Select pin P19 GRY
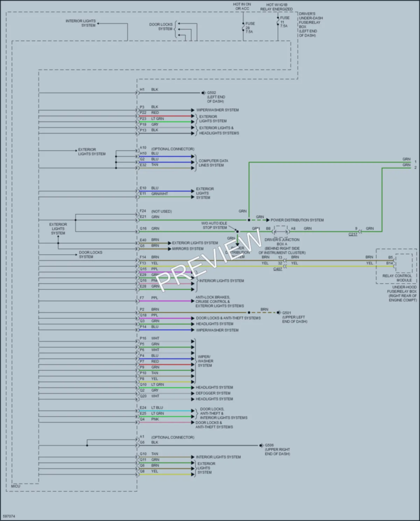 point(149,124)
